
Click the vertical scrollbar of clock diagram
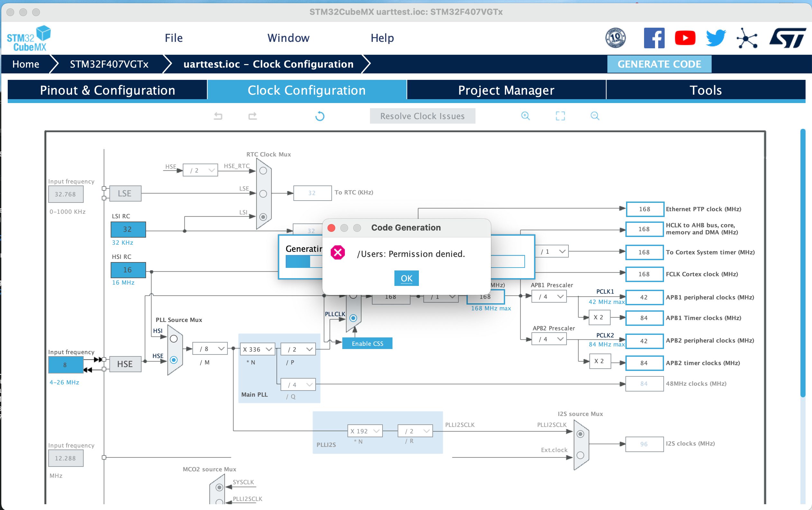pos(803,263)
